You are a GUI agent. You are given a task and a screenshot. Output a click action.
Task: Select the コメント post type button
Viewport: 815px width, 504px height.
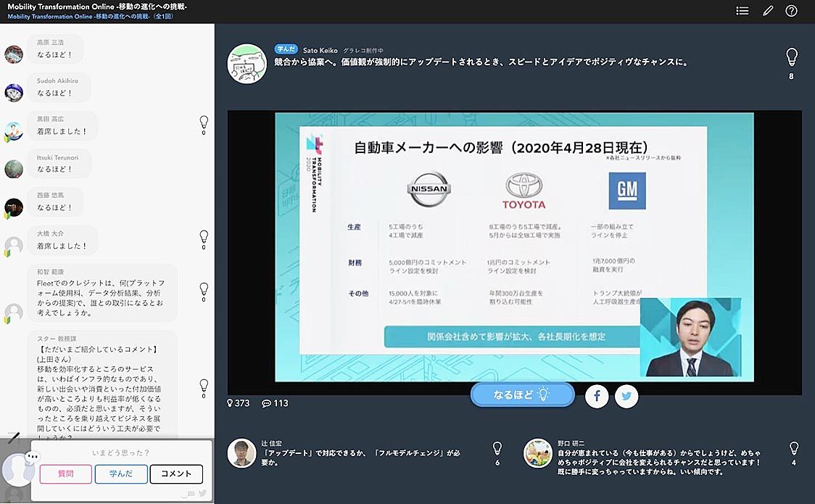[176, 474]
